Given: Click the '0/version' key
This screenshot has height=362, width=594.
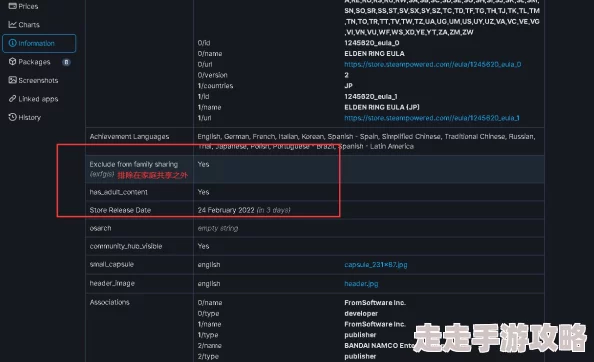Looking at the screenshot, I should click(213, 75).
